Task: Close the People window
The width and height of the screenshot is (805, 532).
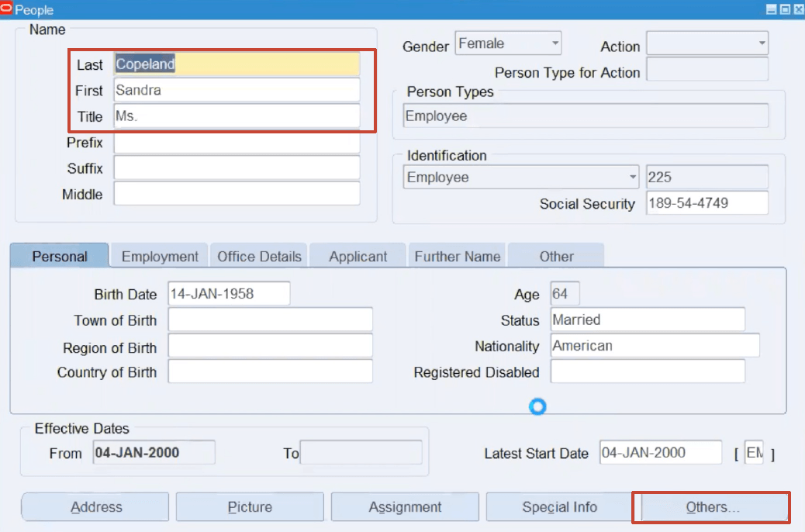Action: point(798,9)
